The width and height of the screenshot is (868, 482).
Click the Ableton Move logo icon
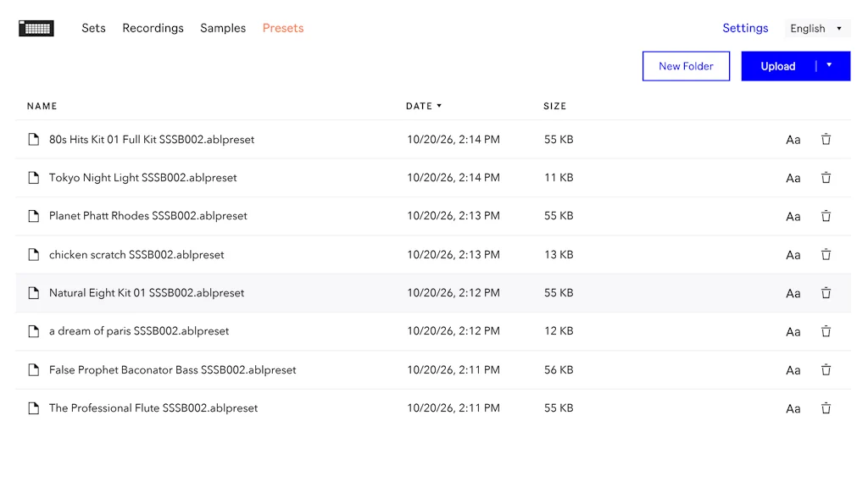pyautogui.click(x=36, y=28)
